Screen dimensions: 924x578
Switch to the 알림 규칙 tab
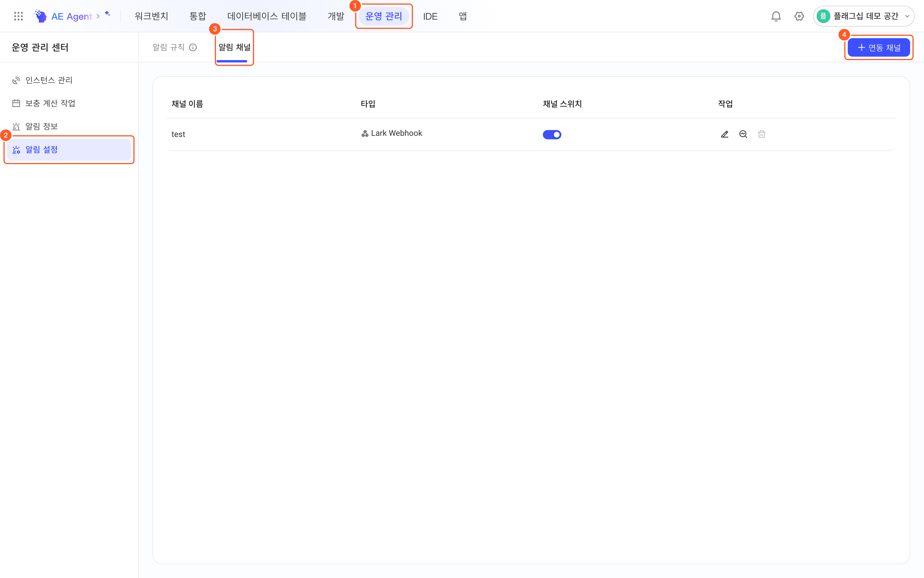coord(168,47)
